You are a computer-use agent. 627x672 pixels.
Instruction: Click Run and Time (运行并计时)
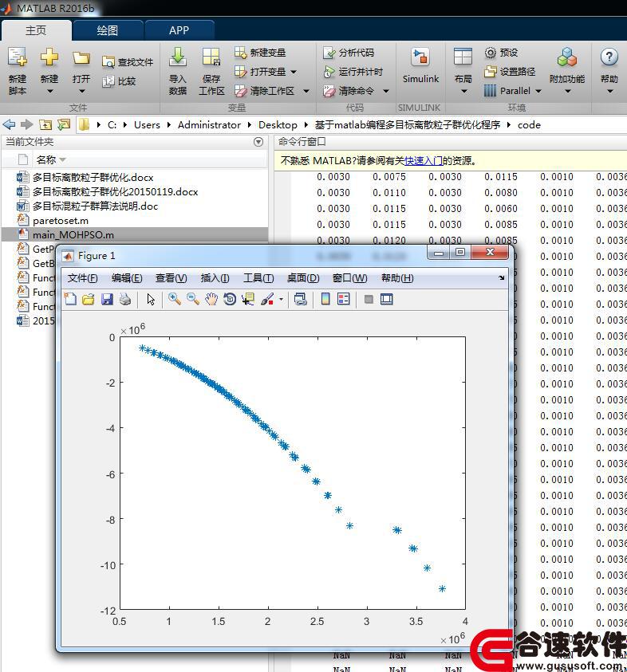pos(353,72)
